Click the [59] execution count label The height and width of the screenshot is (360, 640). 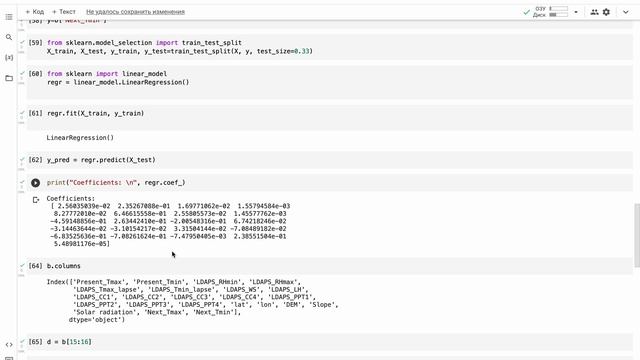[35, 42]
